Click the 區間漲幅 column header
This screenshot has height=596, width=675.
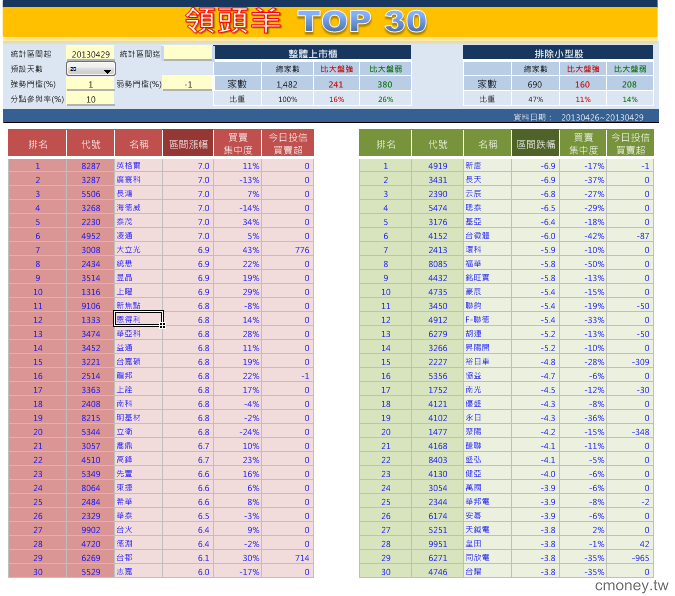pos(188,144)
